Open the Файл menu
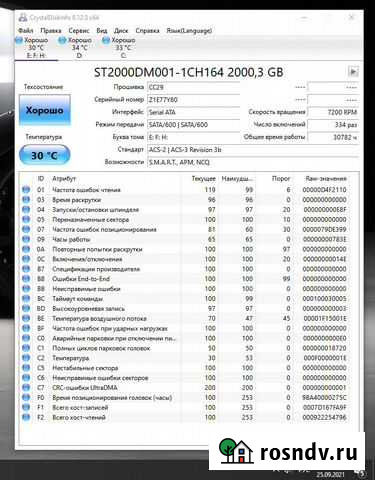Image resolution: width=375 pixels, height=480 pixels. coord(26,30)
